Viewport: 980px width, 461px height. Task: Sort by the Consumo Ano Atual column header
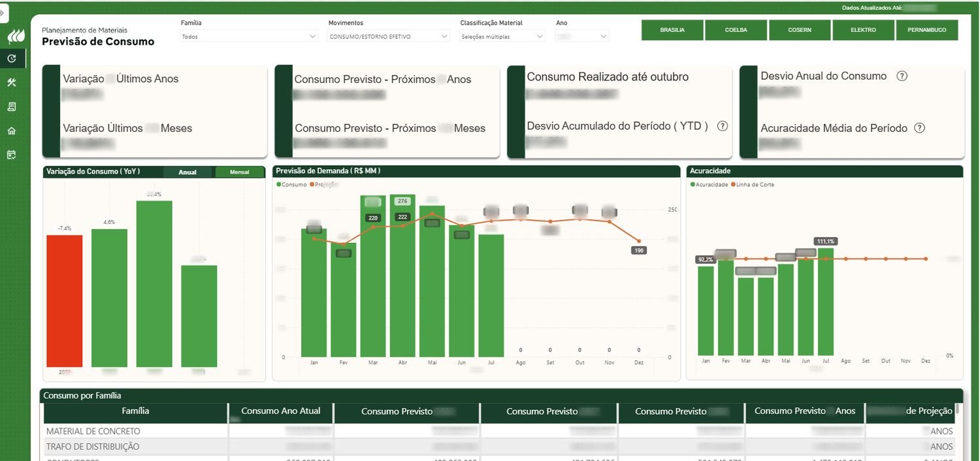(x=281, y=411)
